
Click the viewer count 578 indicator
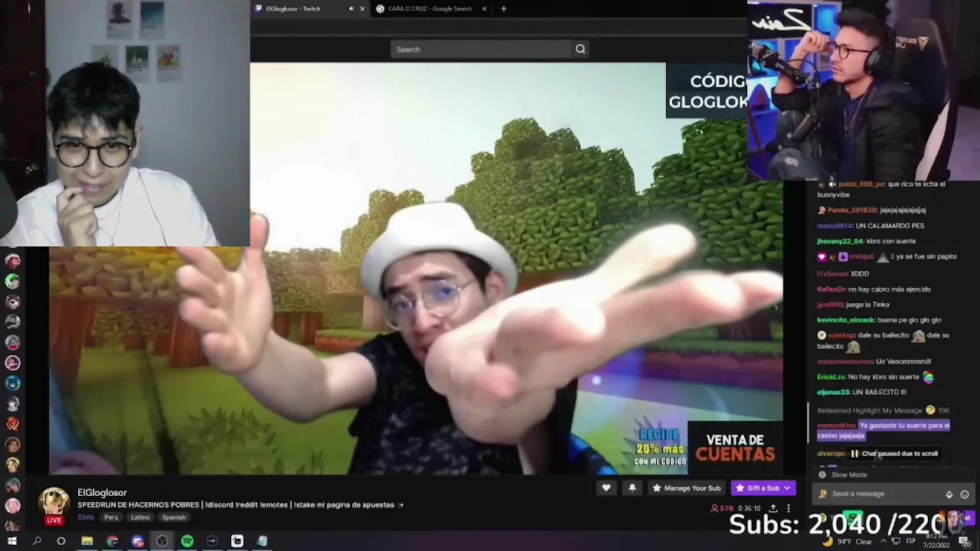click(722, 508)
